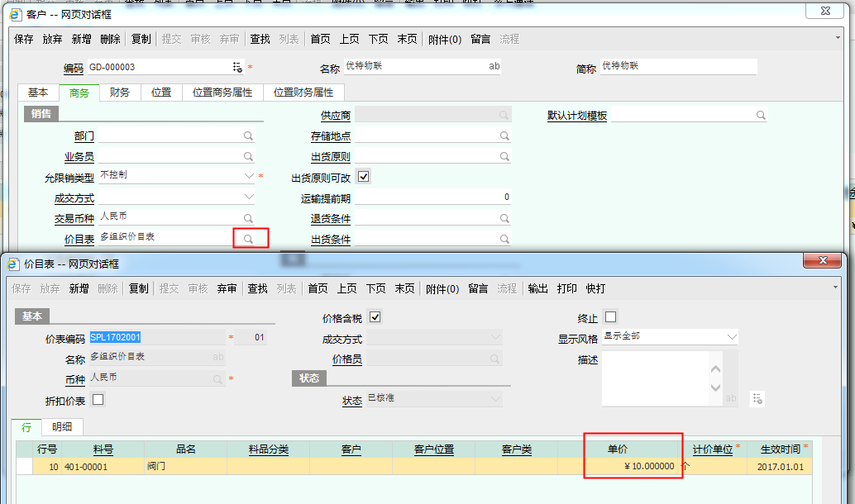Click the list icon beside 编码 field
The height and width of the screenshot is (504, 855).
[237, 67]
